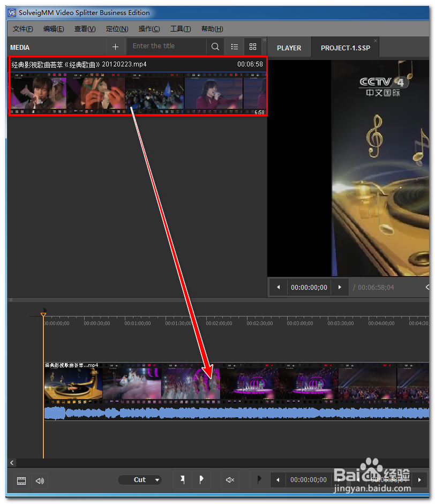Select the blue audio waveform track
Viewport: 435px width, 504px height.
(237, 413)
